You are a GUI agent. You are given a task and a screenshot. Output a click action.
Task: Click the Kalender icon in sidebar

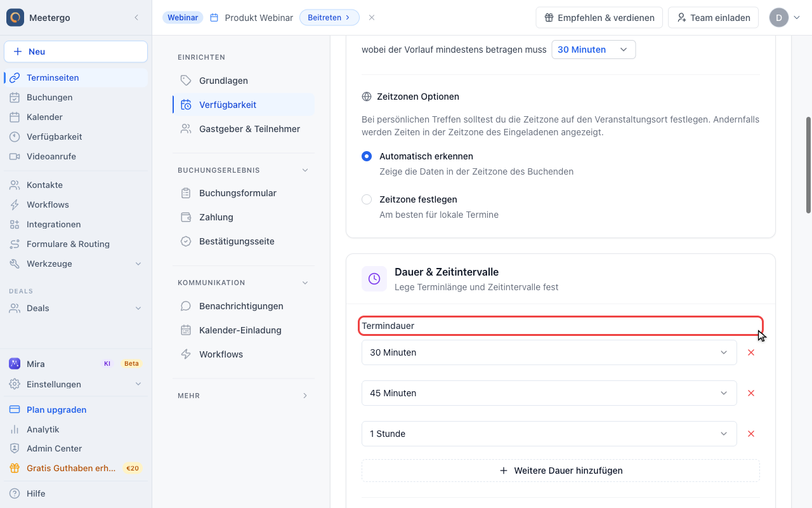tap(15, 117)
